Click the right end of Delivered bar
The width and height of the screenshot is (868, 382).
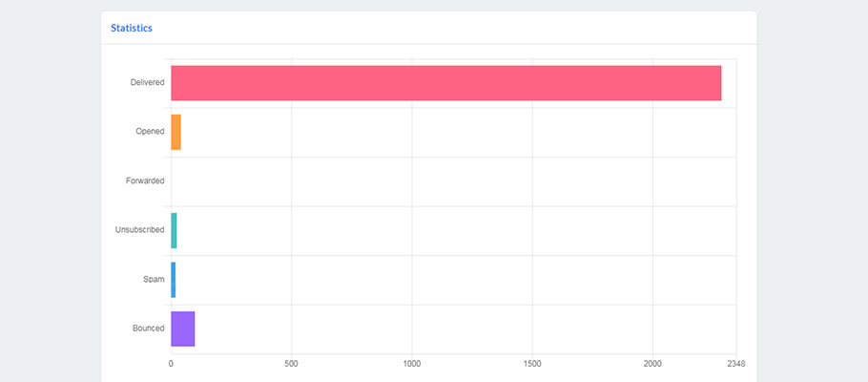click(716, 82)
